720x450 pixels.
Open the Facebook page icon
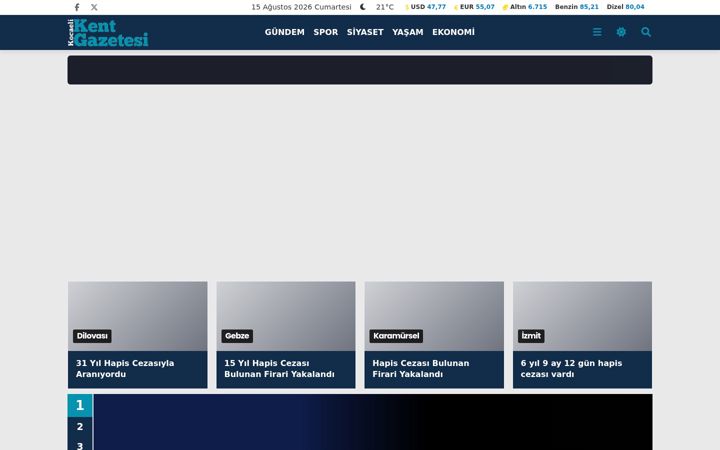coord(77,7)
